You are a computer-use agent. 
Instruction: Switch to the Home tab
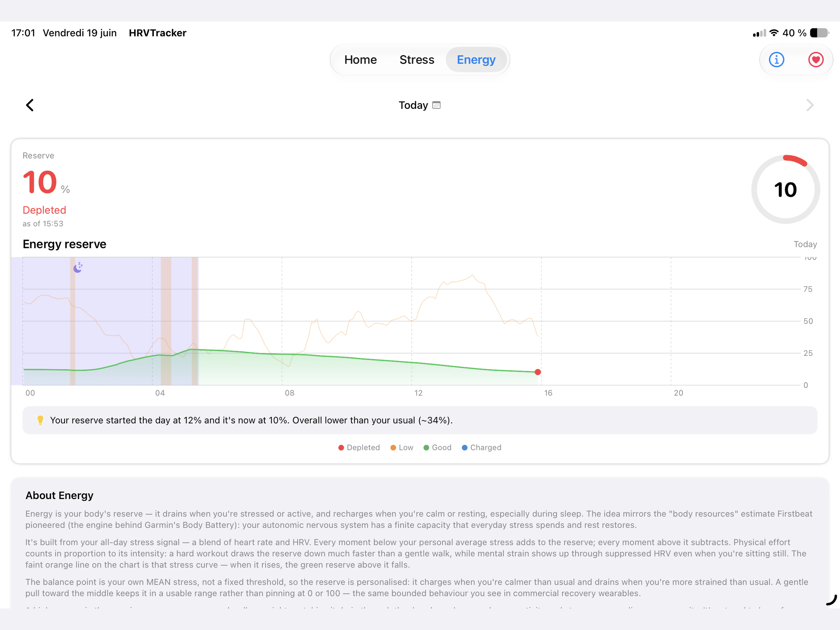point(360,60)
